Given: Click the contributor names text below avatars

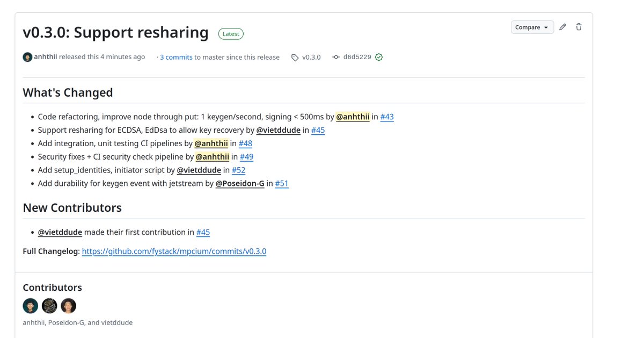Looking at the screenshot, I should 77,322.
